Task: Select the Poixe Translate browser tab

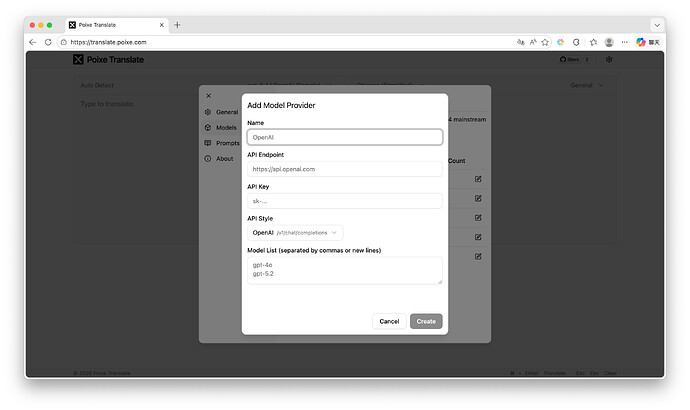Action: (x=112, y=24)
